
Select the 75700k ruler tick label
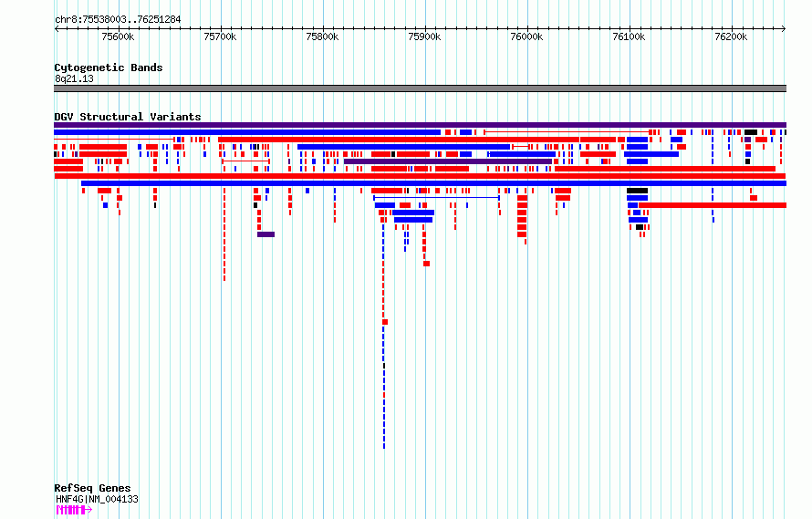(x=220, y=36)
